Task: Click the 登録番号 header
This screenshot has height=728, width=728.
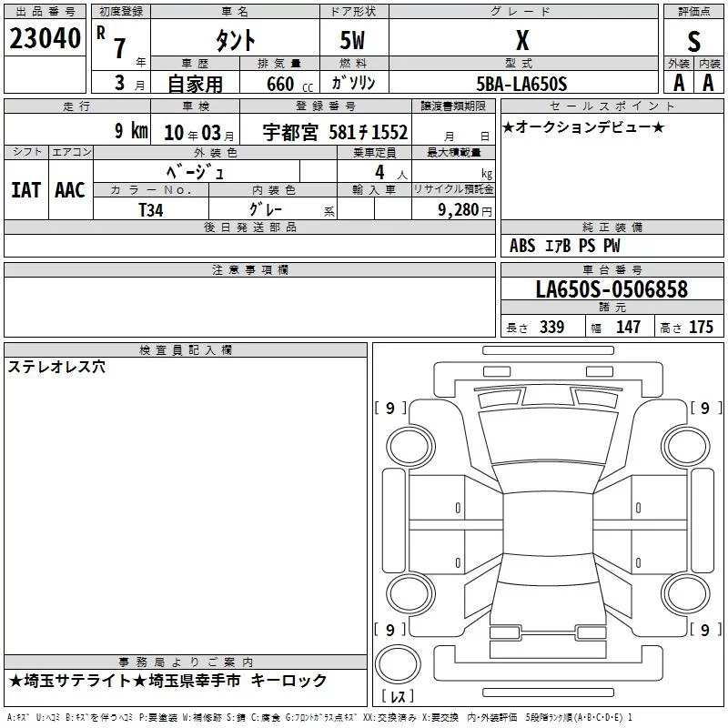Action: click(326, 106)
